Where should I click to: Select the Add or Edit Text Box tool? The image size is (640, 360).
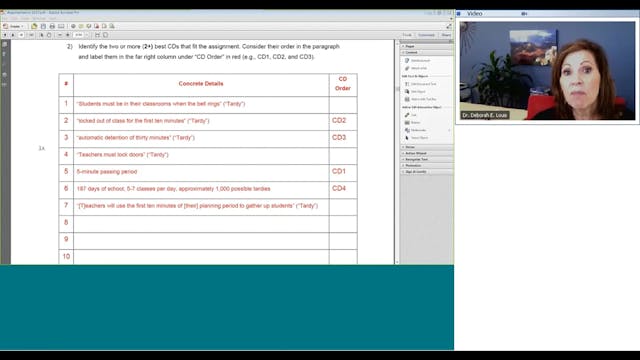(421, 99)
